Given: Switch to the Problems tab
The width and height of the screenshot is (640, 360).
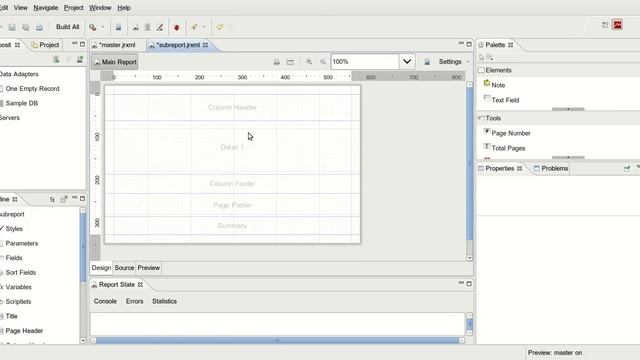Looking at the screenshot, I should pyautogui.click(x=551, y=169).
